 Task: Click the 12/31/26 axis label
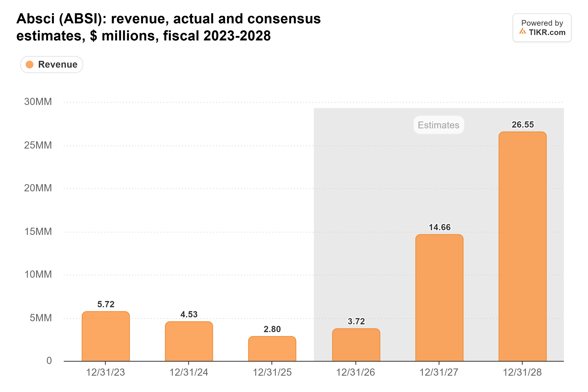coord(355,373)
